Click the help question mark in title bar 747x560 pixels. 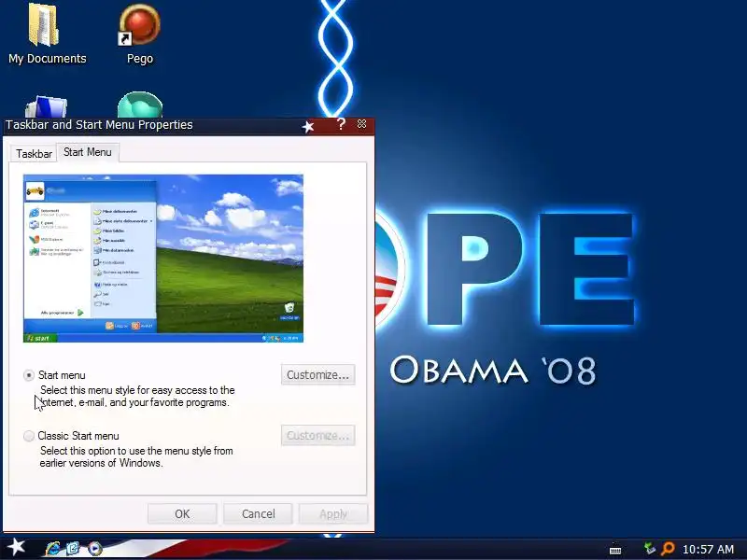341,124
